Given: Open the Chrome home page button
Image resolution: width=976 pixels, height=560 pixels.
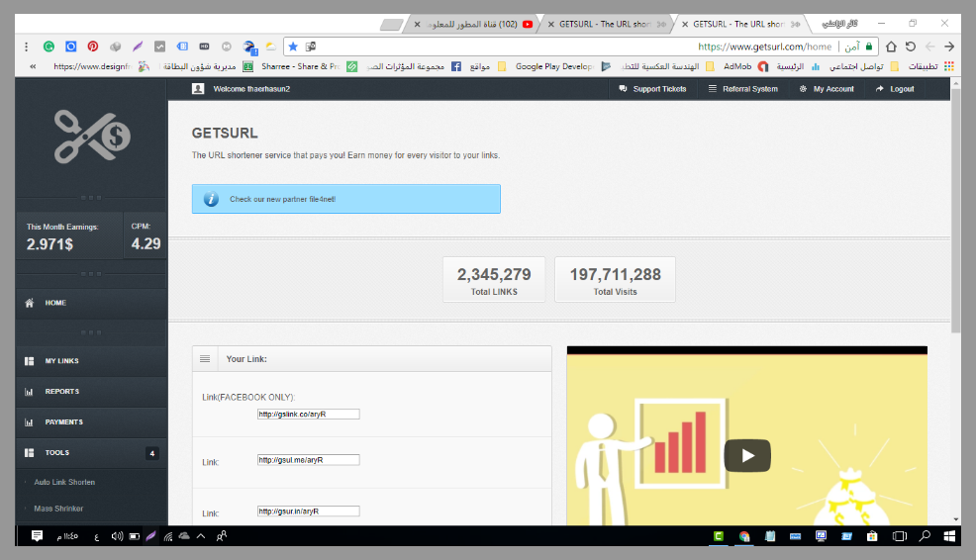Looking at the screenshot, I should (891, 47).
